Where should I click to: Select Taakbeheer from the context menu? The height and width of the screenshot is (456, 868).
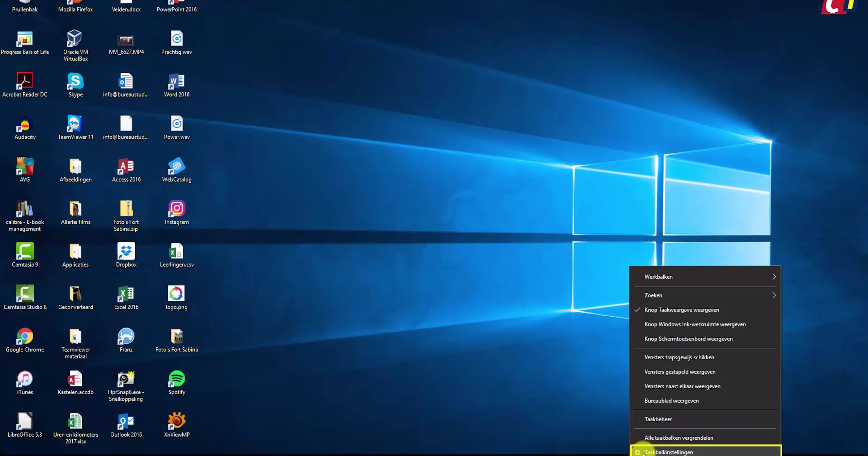pos(658,419)
